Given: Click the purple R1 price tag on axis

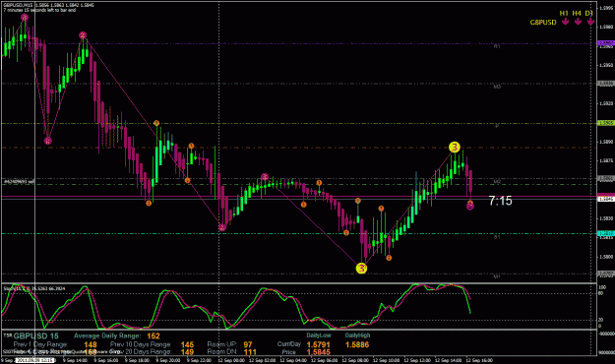Looking at the screenshot, I should (x=606, y=43).
